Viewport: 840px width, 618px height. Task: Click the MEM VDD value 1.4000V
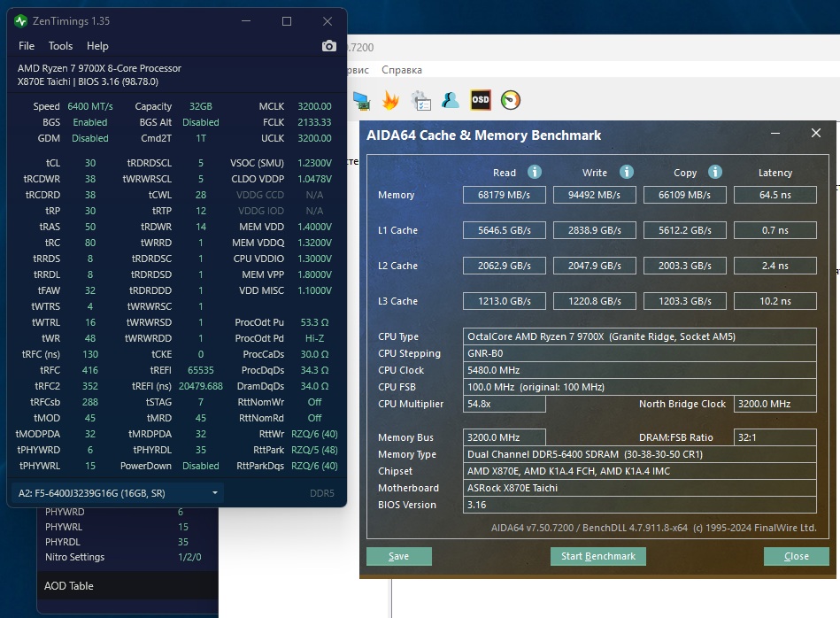[314, 227]
